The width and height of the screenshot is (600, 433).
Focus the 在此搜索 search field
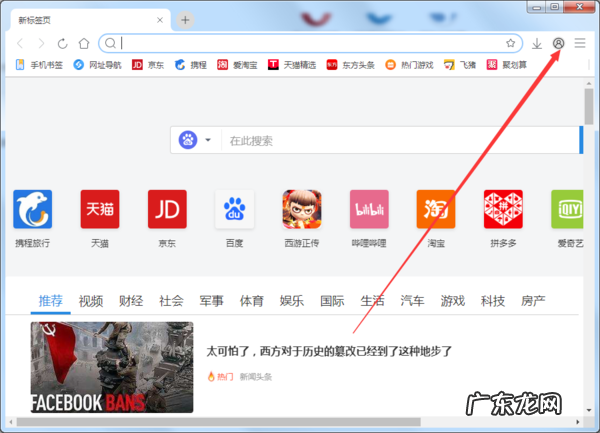(x=400, y=140)
